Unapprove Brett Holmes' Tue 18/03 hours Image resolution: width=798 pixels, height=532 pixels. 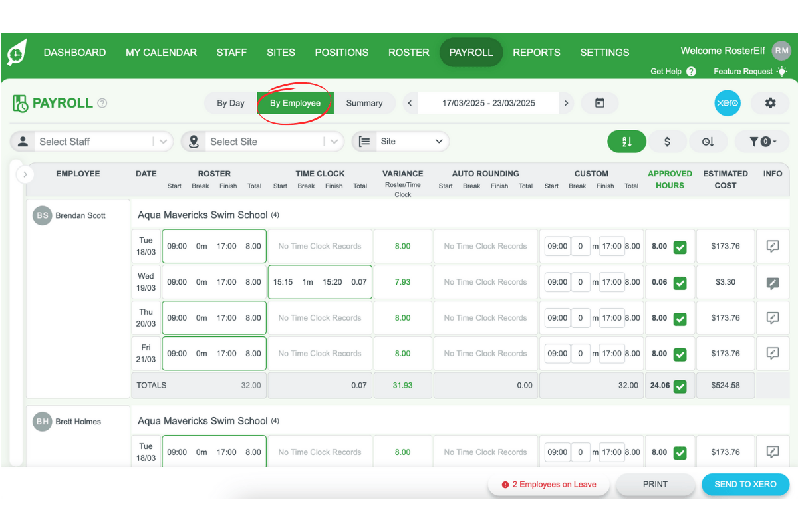(680, 452)
